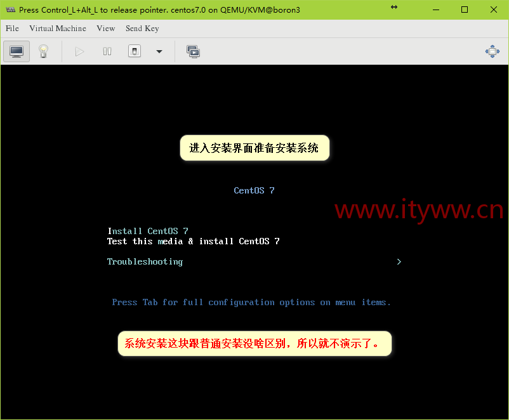Select Troubleshooting boot entry

[x=145, y=261]
